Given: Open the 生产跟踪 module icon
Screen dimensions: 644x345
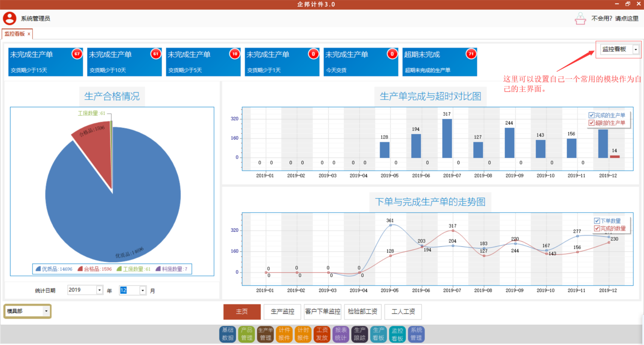Looking at the screenshot, I should 359,334.
